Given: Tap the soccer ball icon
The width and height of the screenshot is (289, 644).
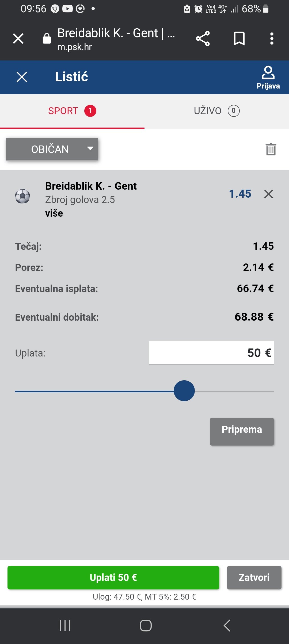Looking at the screenshot, I should (22, 196).
